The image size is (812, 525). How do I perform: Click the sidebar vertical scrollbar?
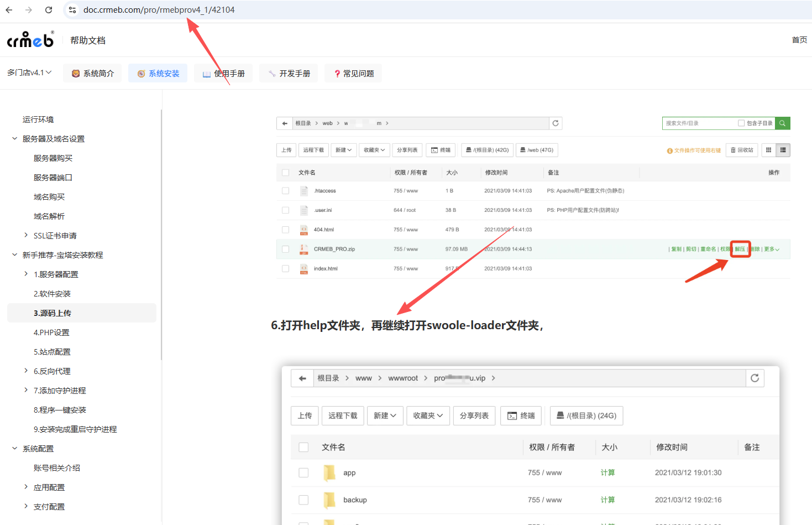click(x=161, y=235)
